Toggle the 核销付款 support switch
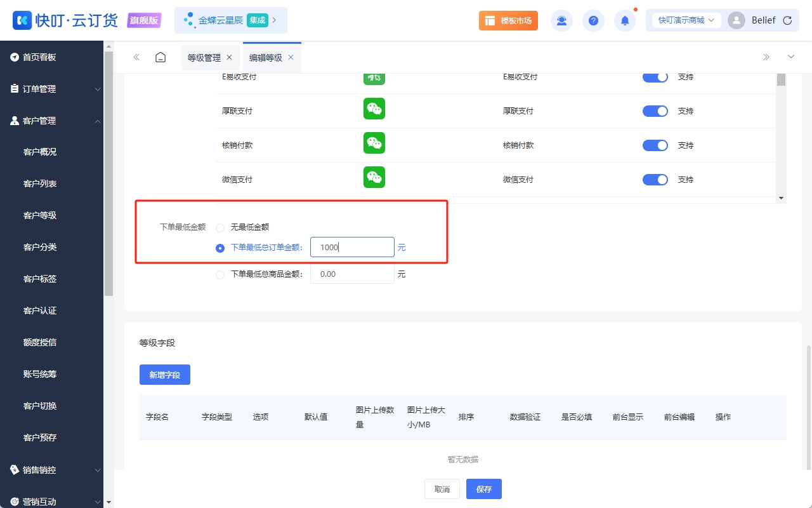 (655, 145)
